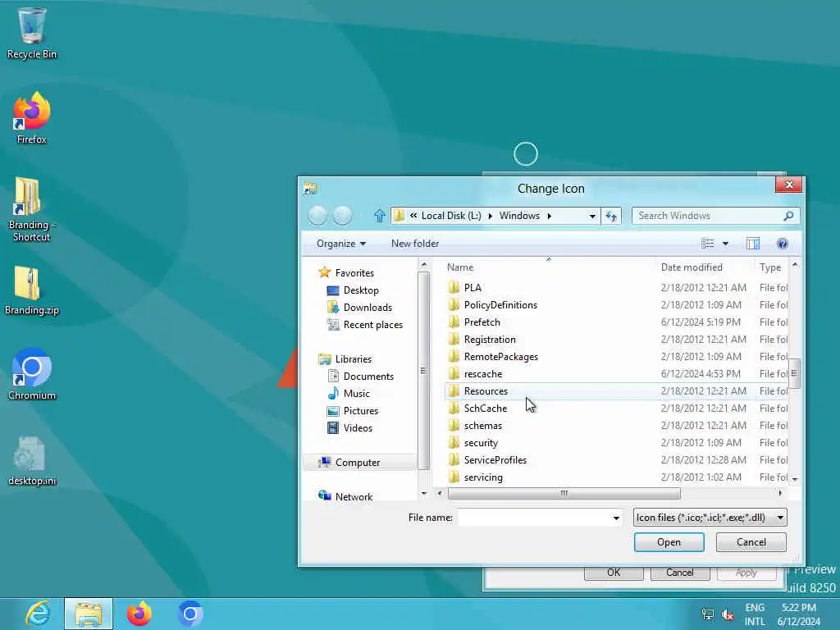The height and width of the screenshot is (630, 840).
Task: Select the Chromium desktop shortcut
Action: (x=32, y=374)
